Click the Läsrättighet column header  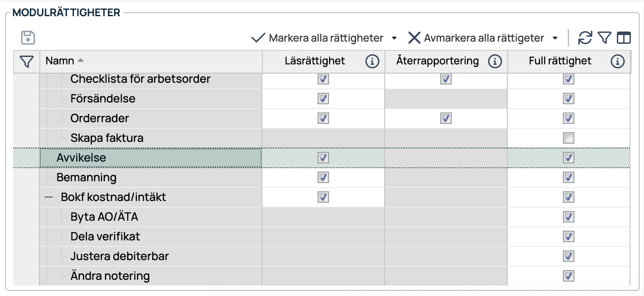[x=315, y=61]
